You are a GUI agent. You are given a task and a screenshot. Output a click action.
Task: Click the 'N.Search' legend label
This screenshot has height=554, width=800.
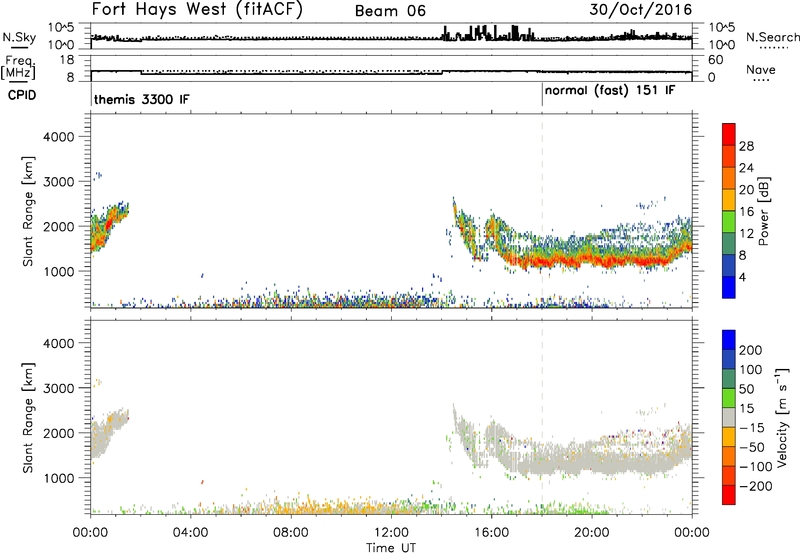click(772, 37)
